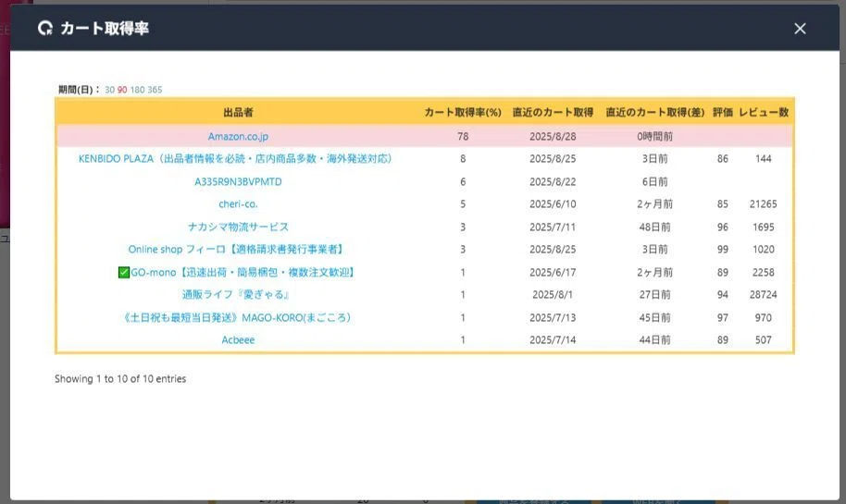Sort by 直近のカート取得(差) column header
The image size is (846, 504).
click(655, 112)
